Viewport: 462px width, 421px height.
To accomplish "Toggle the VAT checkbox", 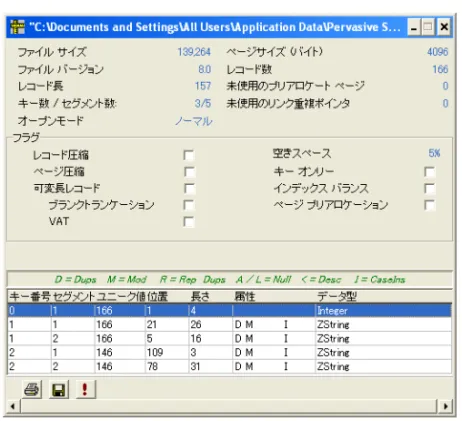I will (189, 222).
